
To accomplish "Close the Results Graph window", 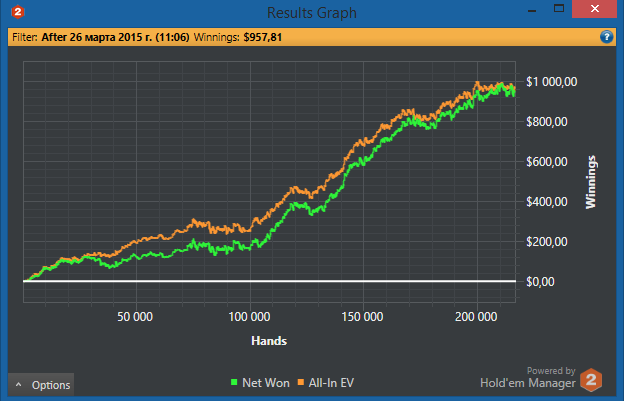I will (595, 9).
